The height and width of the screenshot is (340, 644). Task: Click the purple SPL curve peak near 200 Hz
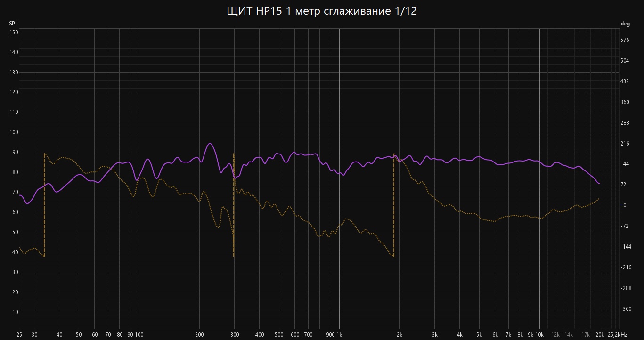click(210, 144)
